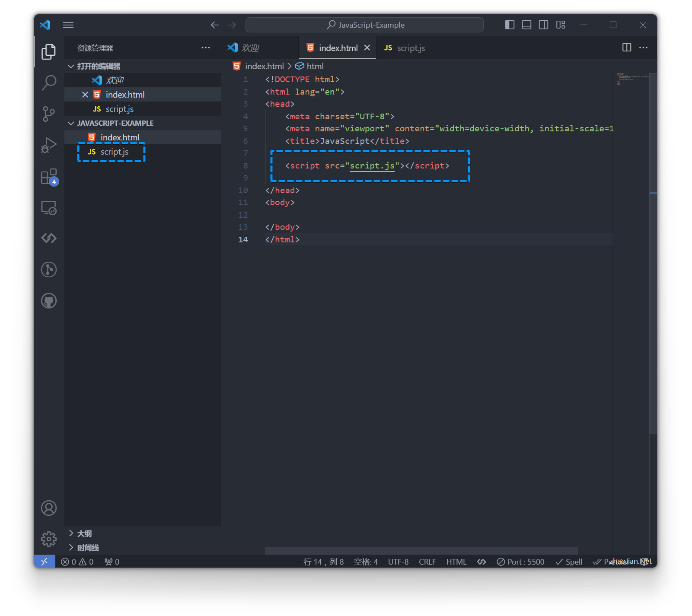Open Source Control view
Screen dimensions: 692x616
(49, 114)
